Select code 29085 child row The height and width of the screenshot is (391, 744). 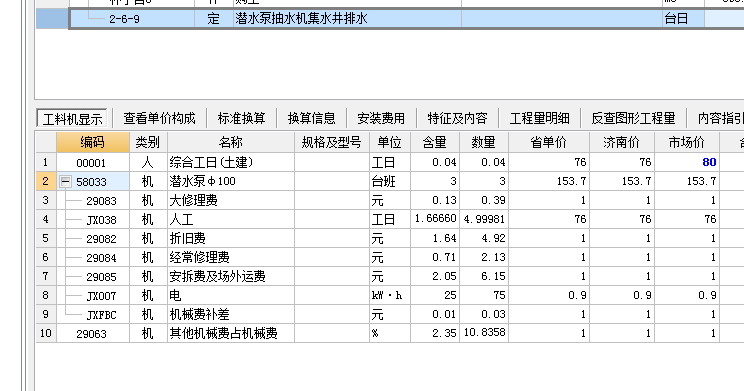(x=101, y=277)
